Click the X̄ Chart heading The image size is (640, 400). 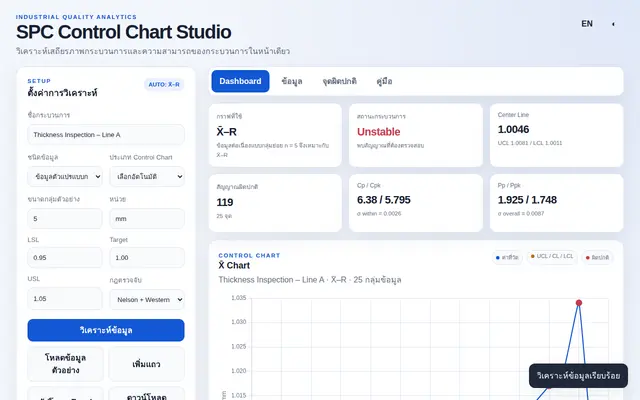coord(234,265)
